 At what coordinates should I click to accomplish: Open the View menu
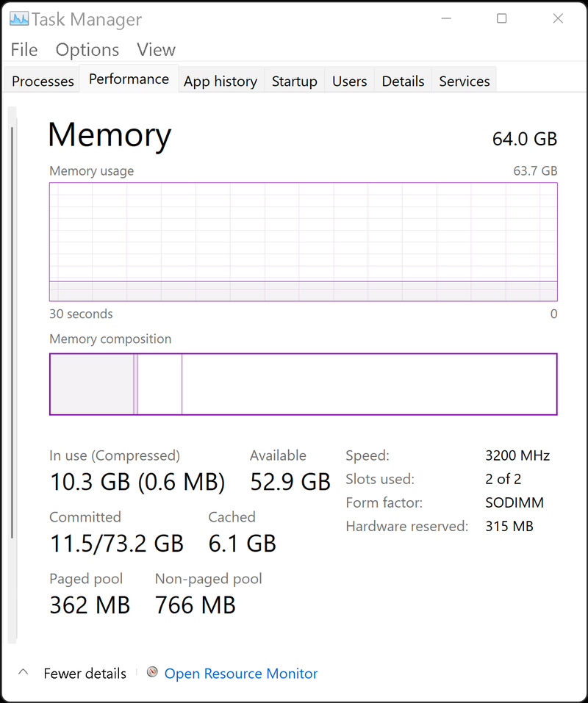point(156,49)
